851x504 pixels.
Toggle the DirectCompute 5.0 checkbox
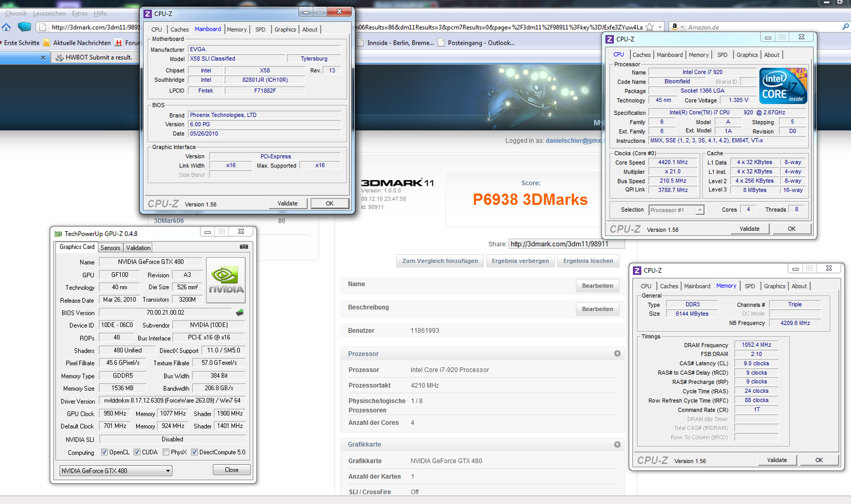195,452
